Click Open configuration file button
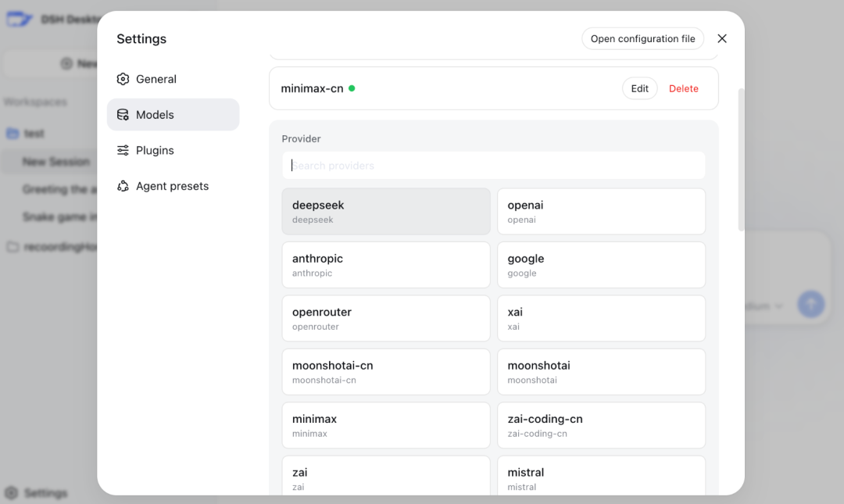Viewport: 844px width, 504px height. pyautogui.click(x=642, y=39)
